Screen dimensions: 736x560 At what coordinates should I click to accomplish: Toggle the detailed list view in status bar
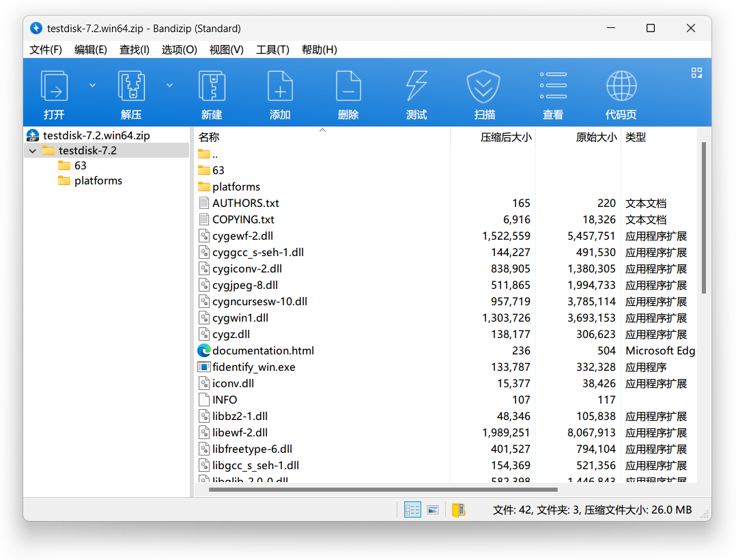[x=412, y=509]
